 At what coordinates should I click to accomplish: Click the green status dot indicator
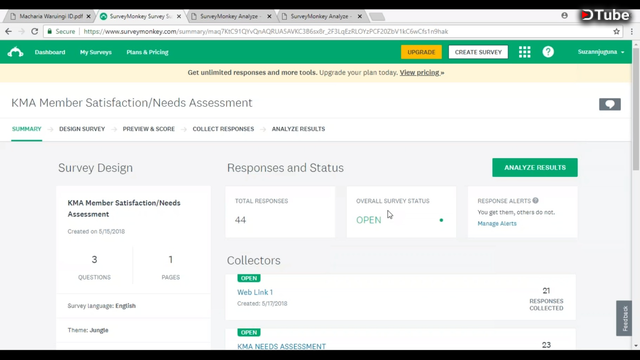pos(441,220)
